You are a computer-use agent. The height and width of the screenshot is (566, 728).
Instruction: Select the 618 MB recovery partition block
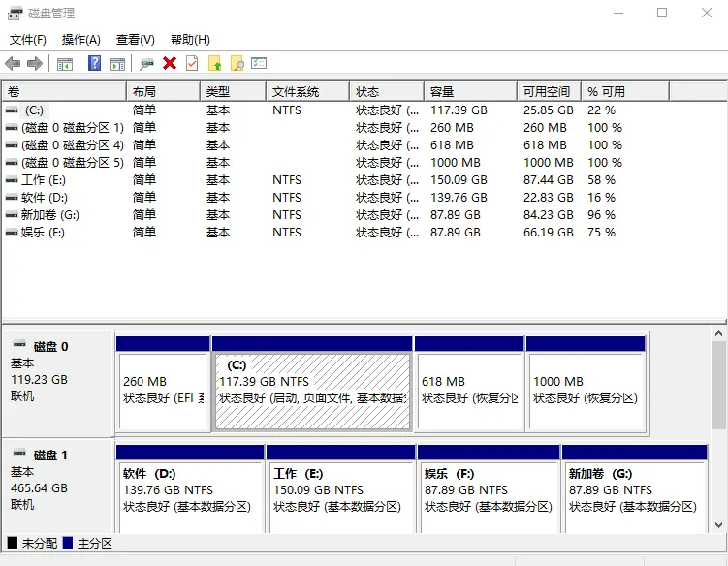pos(469,384)
